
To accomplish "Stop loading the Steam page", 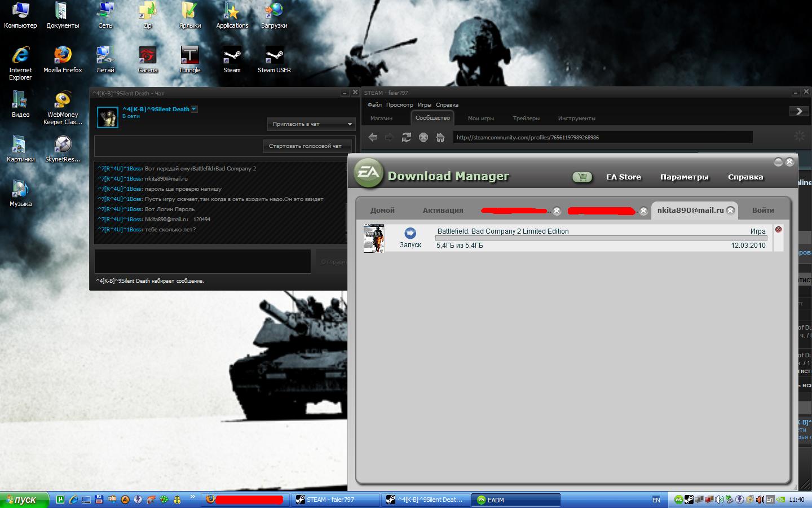I will coord(423,137).
